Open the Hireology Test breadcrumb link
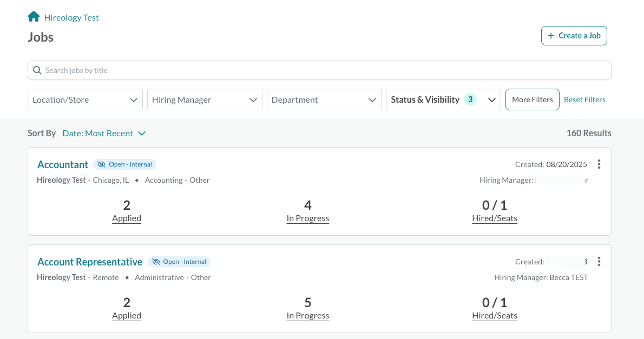644x339 pixels. coord(71,18)
